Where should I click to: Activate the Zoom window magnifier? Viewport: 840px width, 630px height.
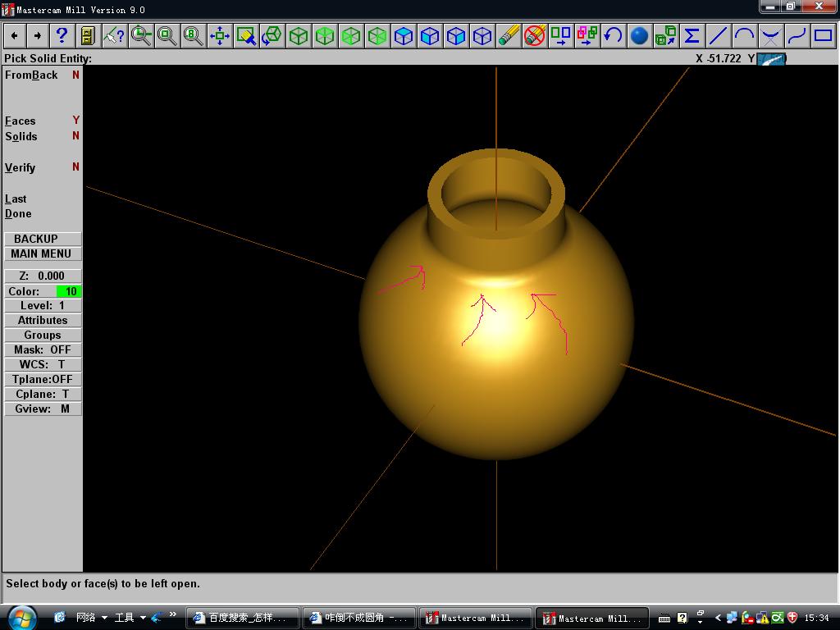click(x=141, y=36)
